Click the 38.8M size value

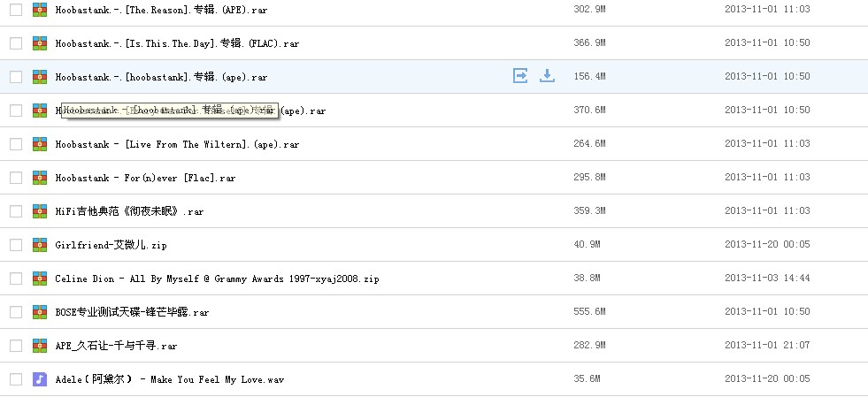point(587,279)
